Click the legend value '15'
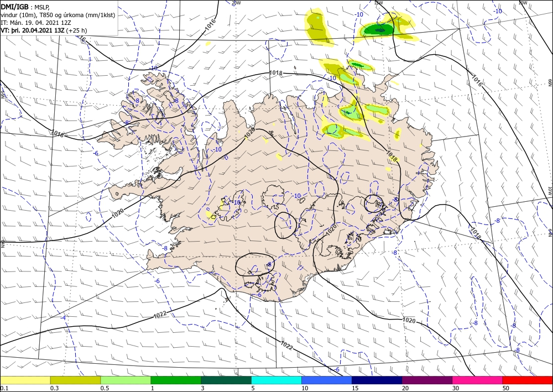553x392 pixels. [x=355, y=388]
